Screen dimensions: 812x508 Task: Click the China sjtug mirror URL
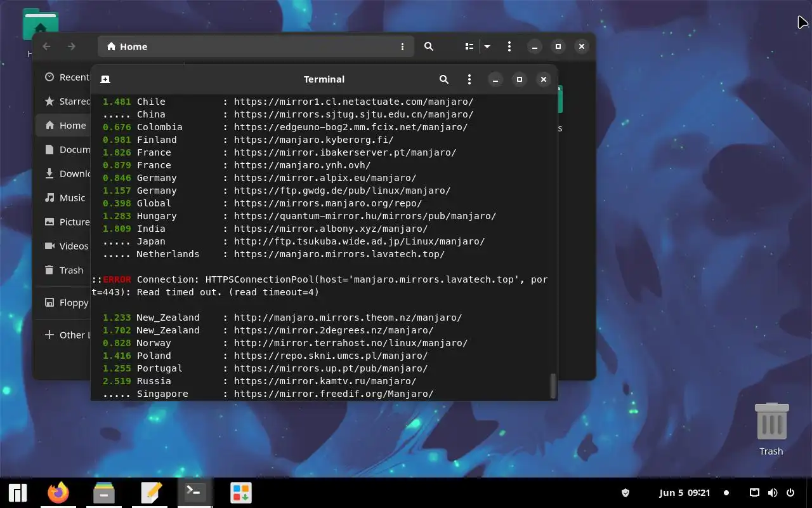tap(353, 114)
